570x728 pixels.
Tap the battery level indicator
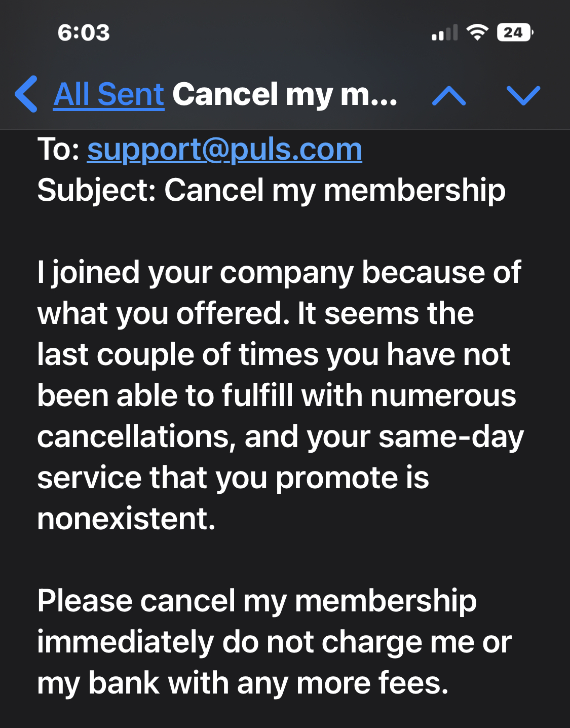(x=515, y=33)
